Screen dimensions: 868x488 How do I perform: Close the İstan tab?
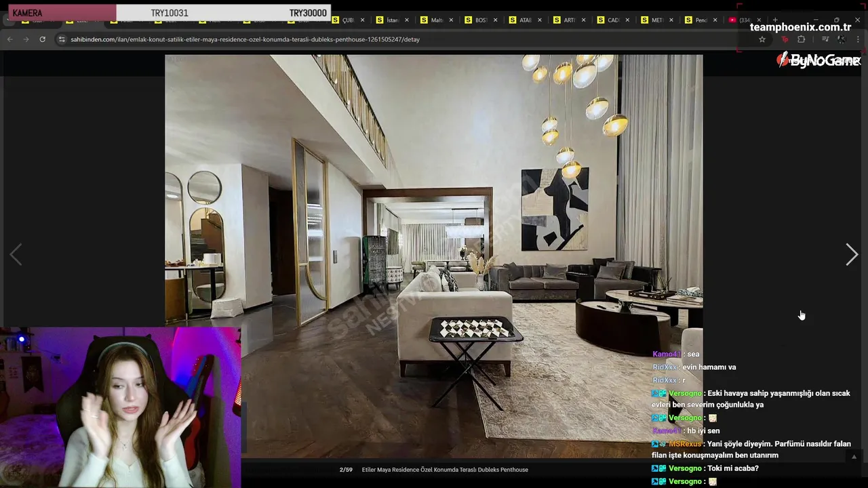(x=407, y=20)
